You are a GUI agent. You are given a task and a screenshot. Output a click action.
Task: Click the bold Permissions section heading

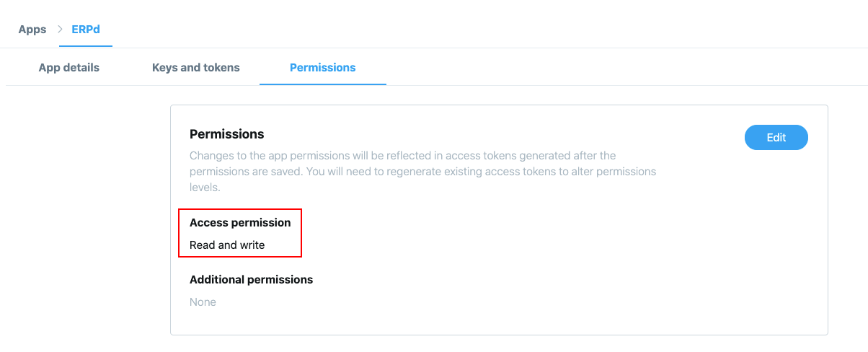(x=226, y=134)
